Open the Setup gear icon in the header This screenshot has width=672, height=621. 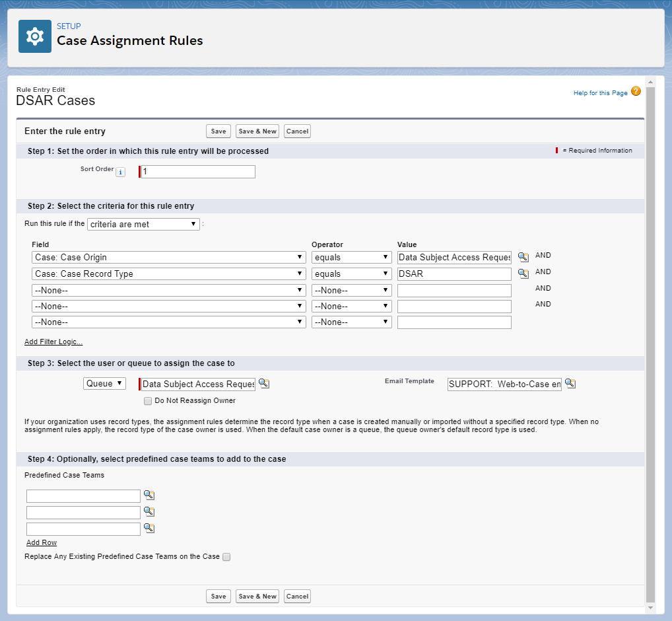[x=34, y=36]
